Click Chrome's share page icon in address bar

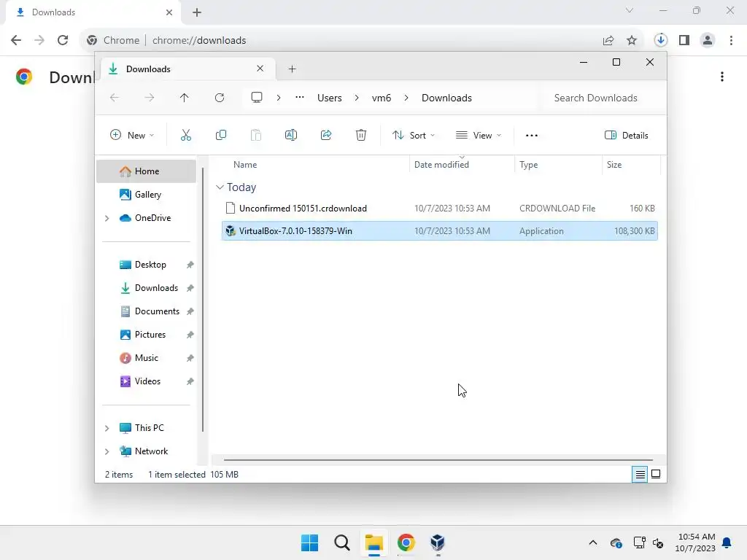pos(608,41)
